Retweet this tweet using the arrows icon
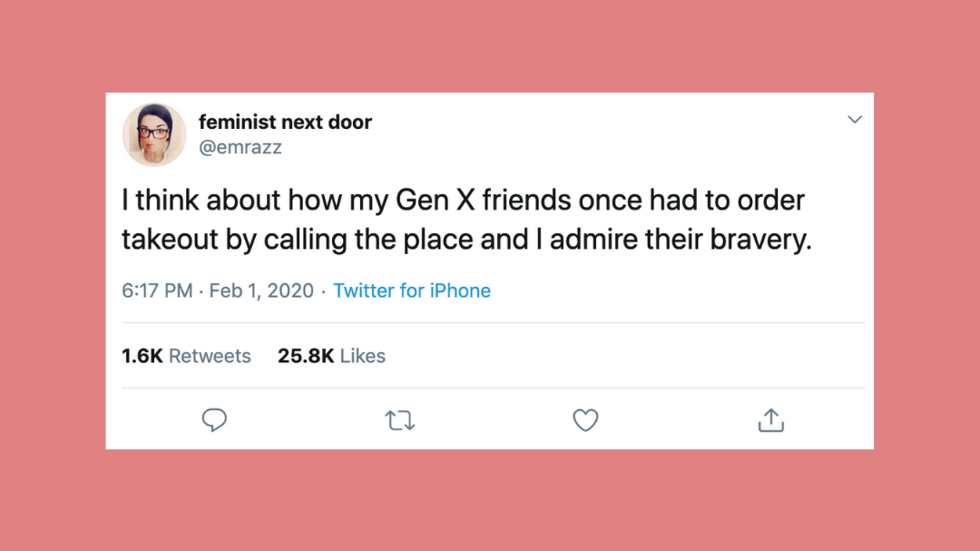This screenshot has width=980, height=551. [400, 420]
